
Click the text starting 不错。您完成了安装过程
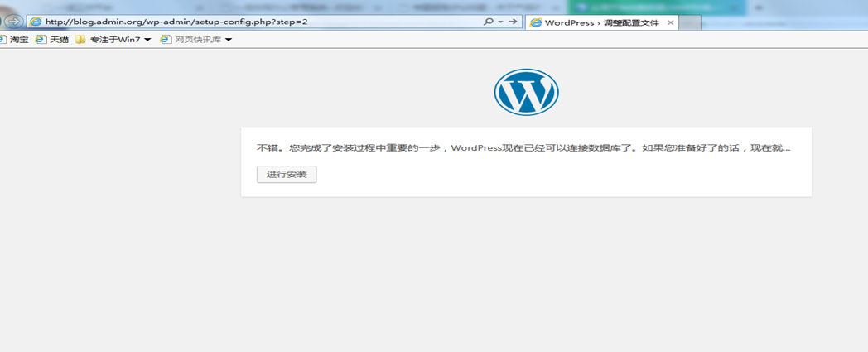[x=523, y=148]
